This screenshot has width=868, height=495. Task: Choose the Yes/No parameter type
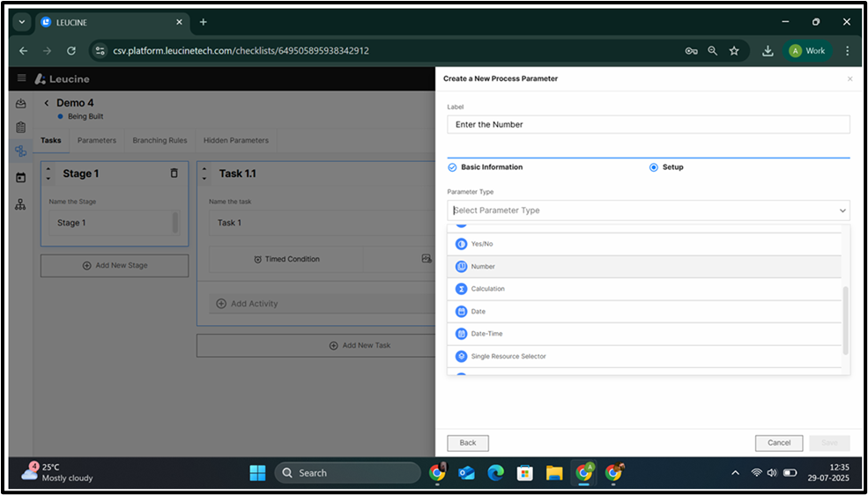pos(481,244)
